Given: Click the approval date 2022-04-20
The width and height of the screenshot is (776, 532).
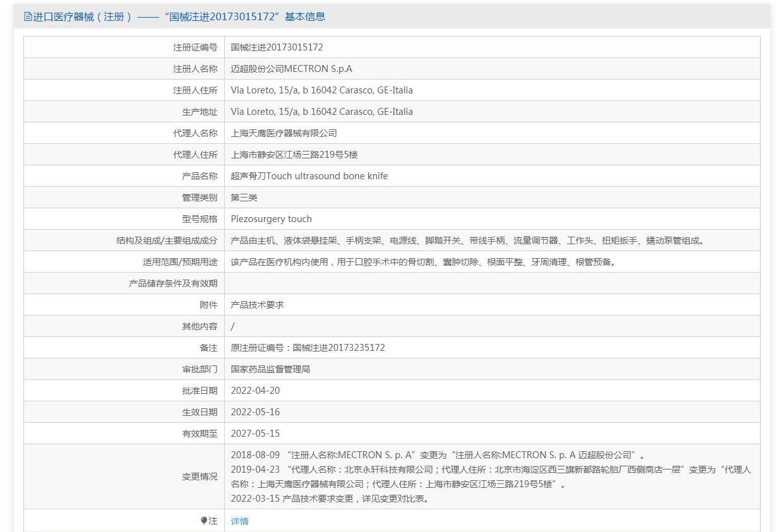Looking at the screenshot, I should (255, 391).
